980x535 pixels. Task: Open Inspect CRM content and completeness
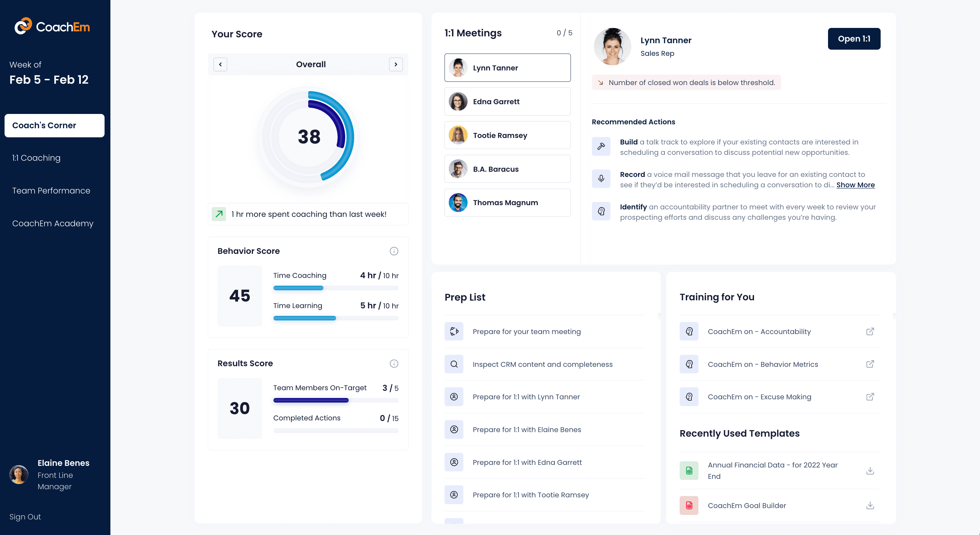[545, 364]
